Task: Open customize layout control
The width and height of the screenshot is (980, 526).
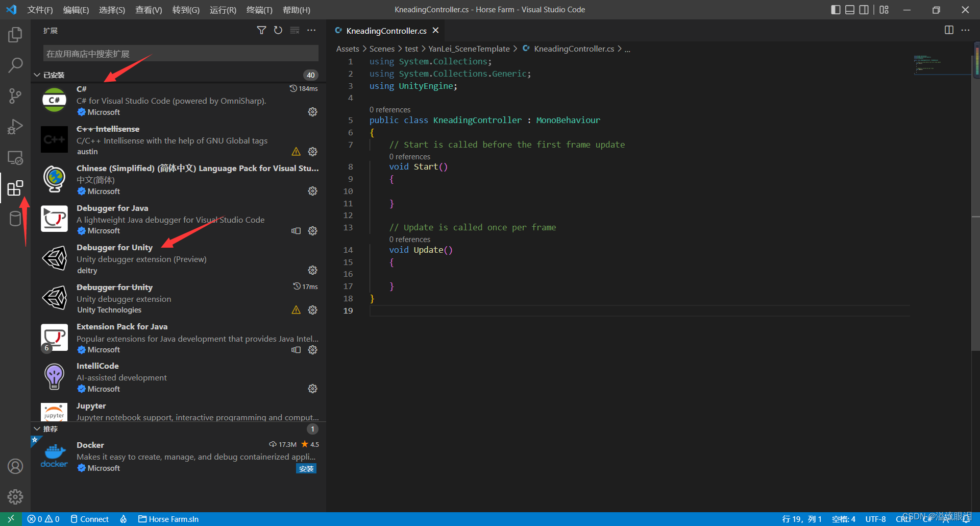Action: (884, 10)
